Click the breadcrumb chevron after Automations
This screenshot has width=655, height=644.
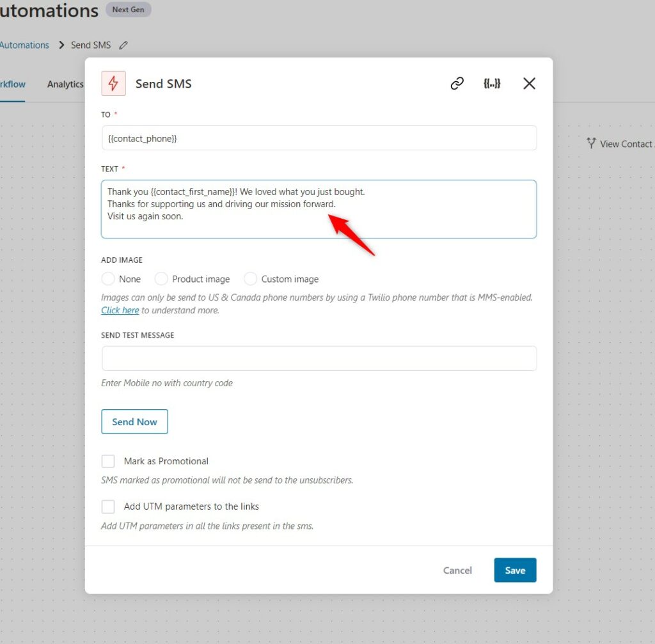coord(62,45)
